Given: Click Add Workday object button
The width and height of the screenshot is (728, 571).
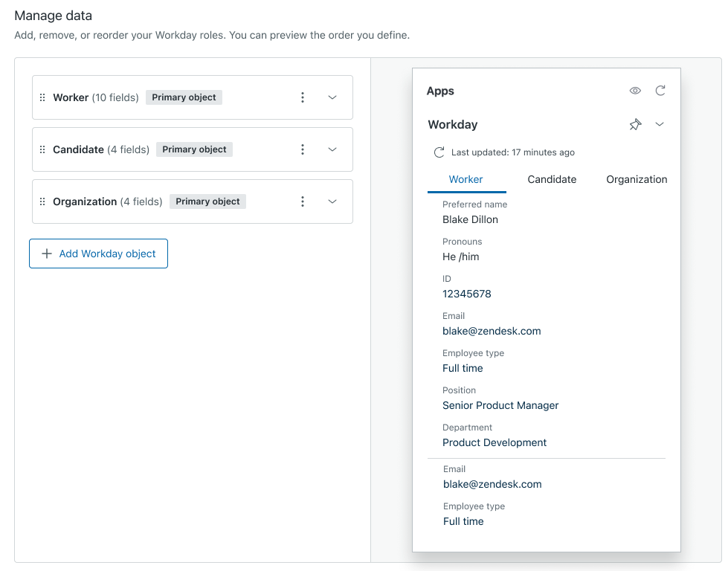Looking at the screenshot, I should 98,254.
